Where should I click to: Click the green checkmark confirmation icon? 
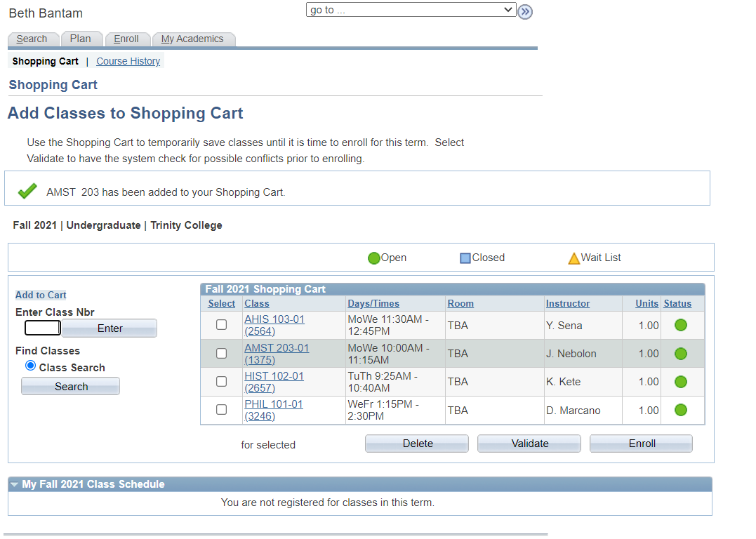[x=27, y=191]
